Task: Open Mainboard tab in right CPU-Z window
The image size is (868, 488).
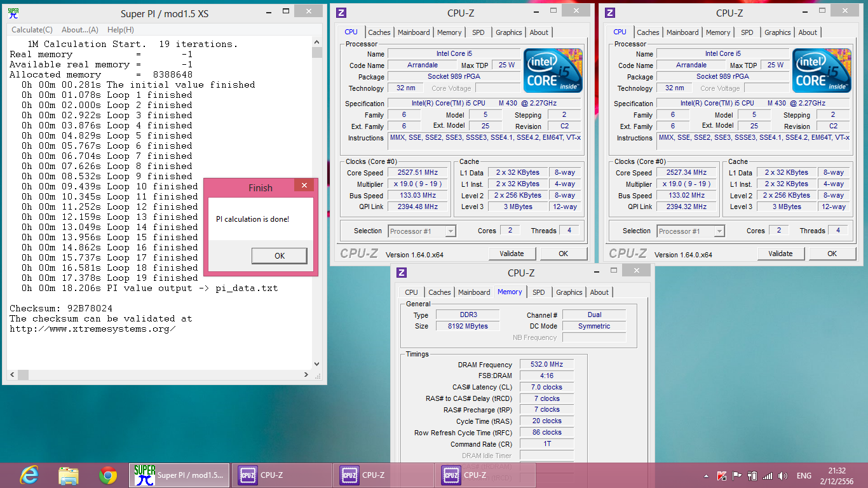Action: pyautogui.click(x=682, y=32)
